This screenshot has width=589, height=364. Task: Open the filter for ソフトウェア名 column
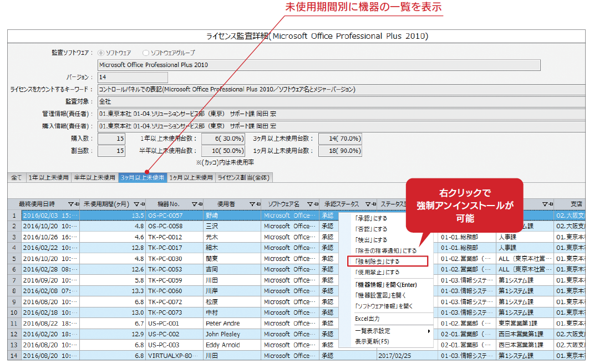[x=309, y=204]
